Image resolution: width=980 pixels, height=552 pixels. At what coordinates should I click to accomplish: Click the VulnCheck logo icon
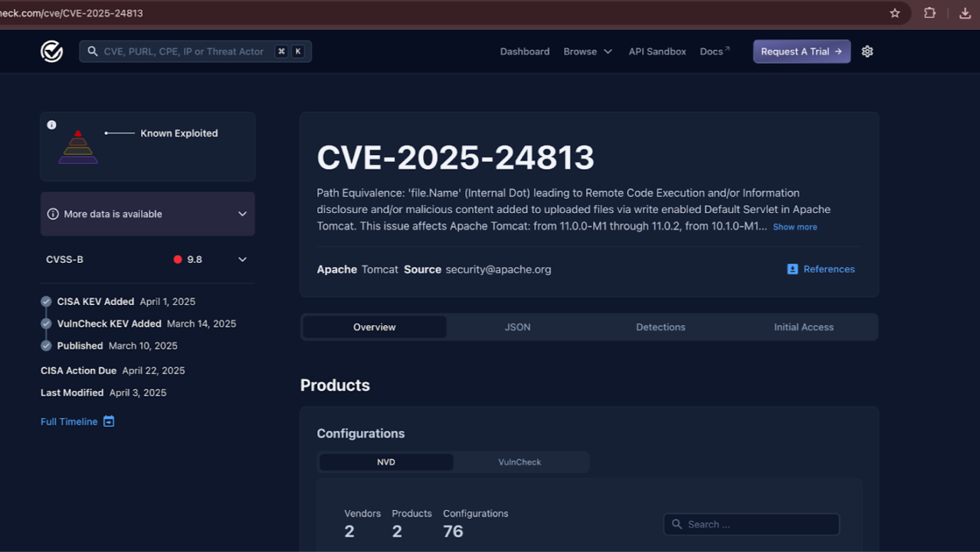51,51
